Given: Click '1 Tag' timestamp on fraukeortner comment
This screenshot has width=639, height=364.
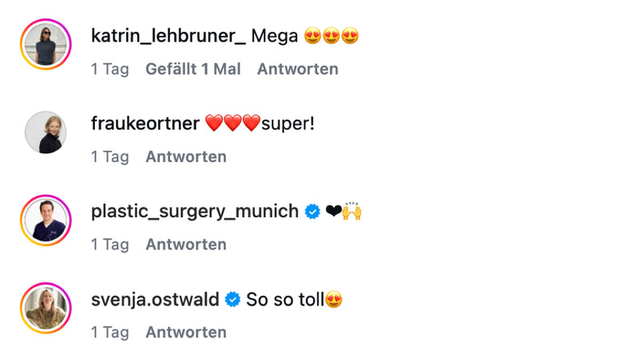Looking at the screenshot, I should (x=110, y=157).
